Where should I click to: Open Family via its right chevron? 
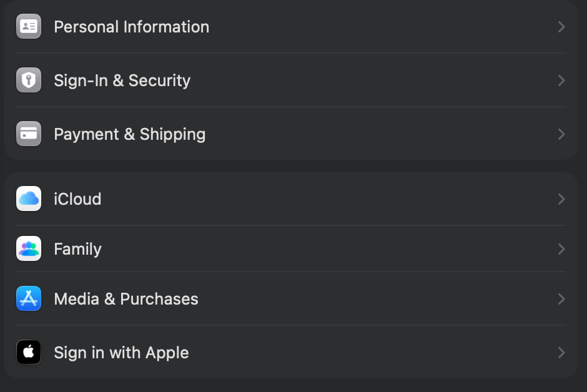pos(561,249)
